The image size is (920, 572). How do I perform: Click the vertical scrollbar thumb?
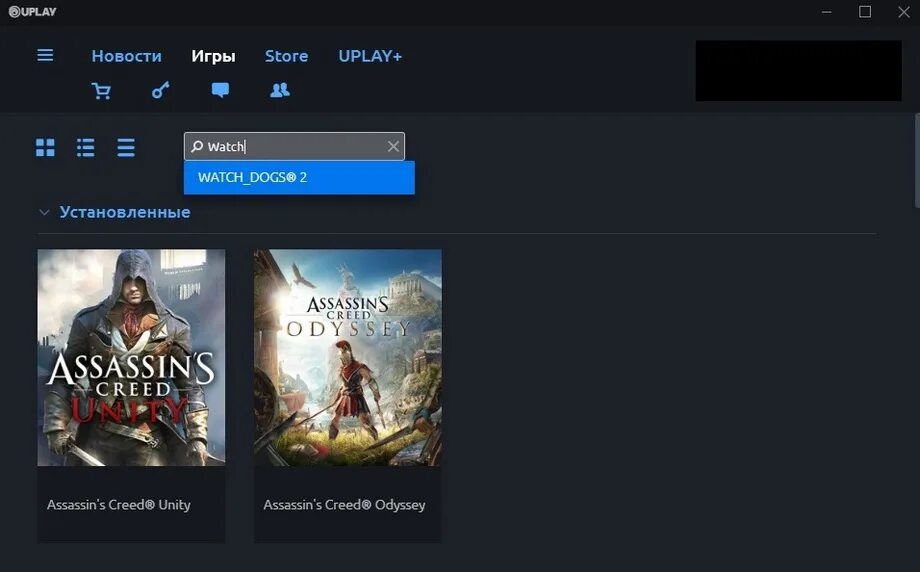(x=916, y=160)
